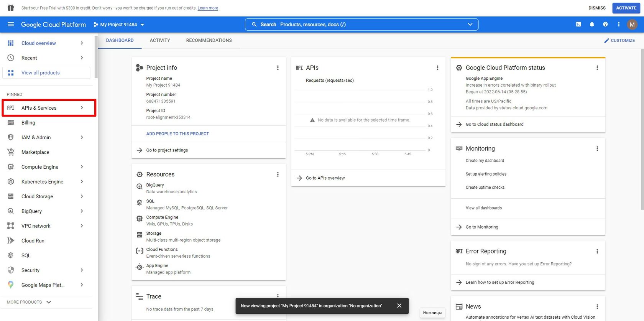Click the search magnifier icon
The height and width of the screenshot is (321, 644).
[254, 24]
